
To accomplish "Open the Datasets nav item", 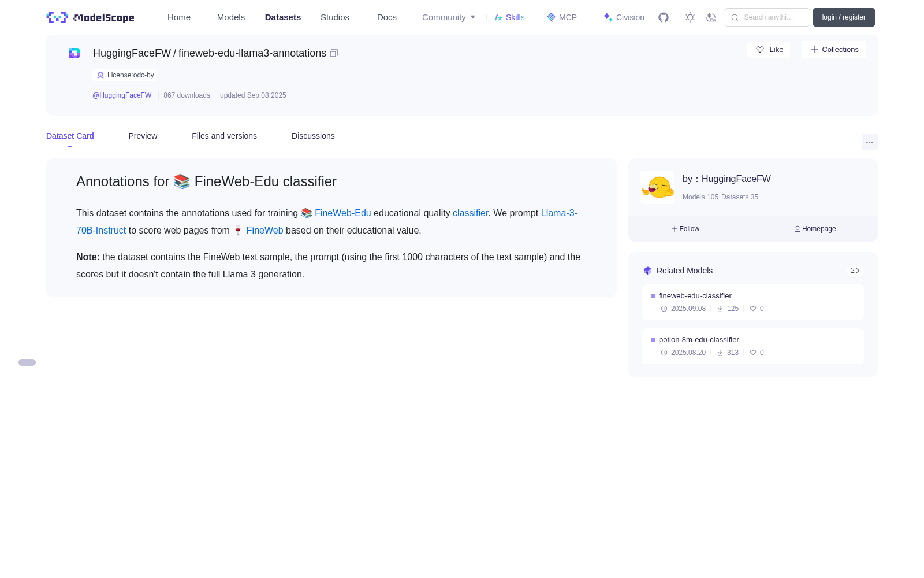I will coord(283,17).
